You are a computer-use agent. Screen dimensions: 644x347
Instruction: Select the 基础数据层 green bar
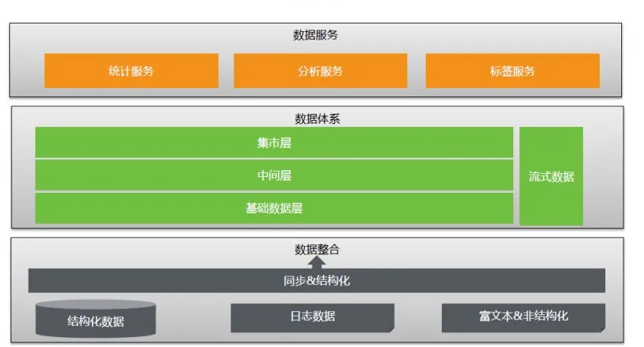tap(274, 208)
